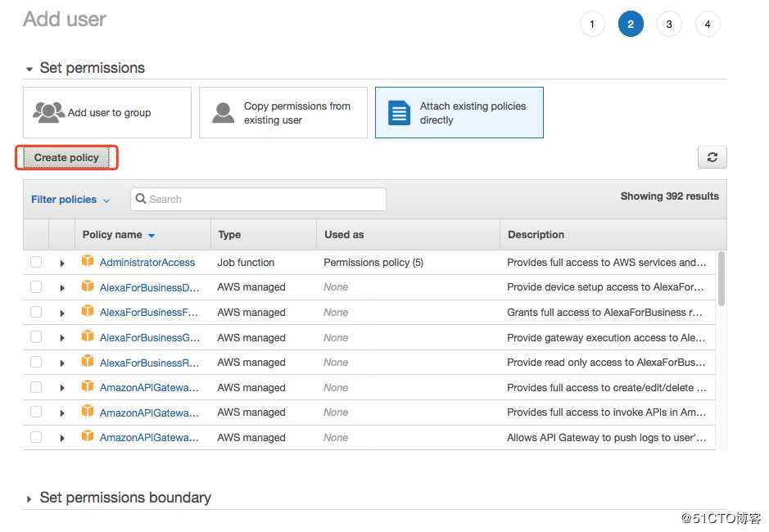Focus the policy Search input field
The width and height of the screenshot is (769, 532).
[x=258, y=199]
